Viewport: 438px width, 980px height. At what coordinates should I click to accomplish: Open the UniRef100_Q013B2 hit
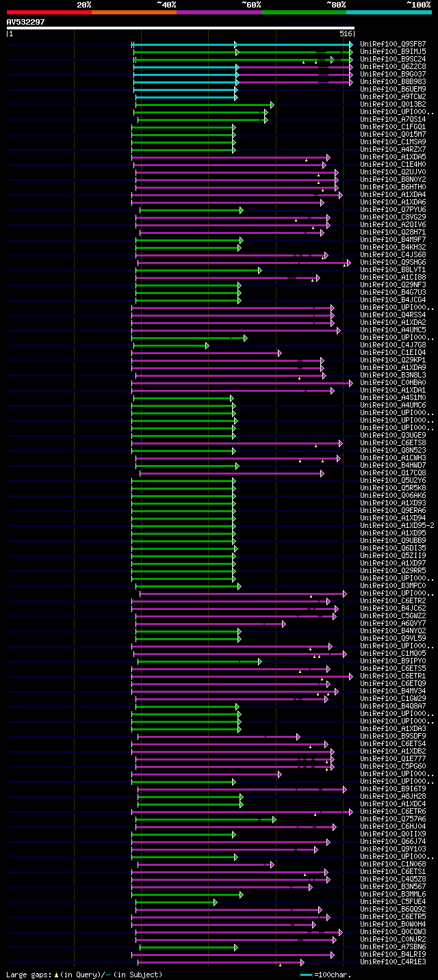[393, 105]
